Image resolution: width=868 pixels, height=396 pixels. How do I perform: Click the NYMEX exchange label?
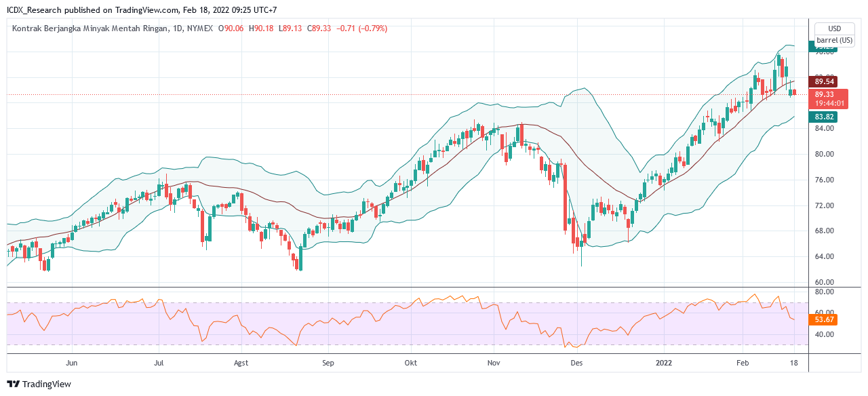point(199,28)
